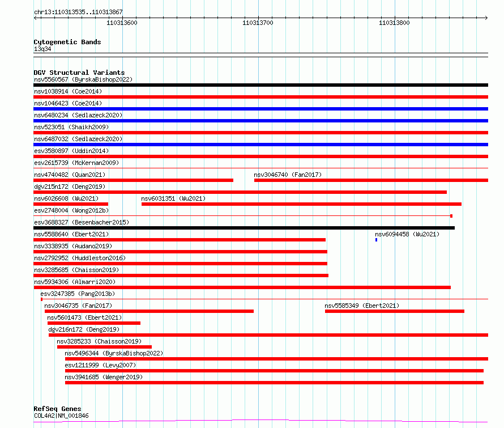Screen dimensions: 504x428
Task: Select the nsv5585349 (Ebert2021) label
Action: [362, 306]
